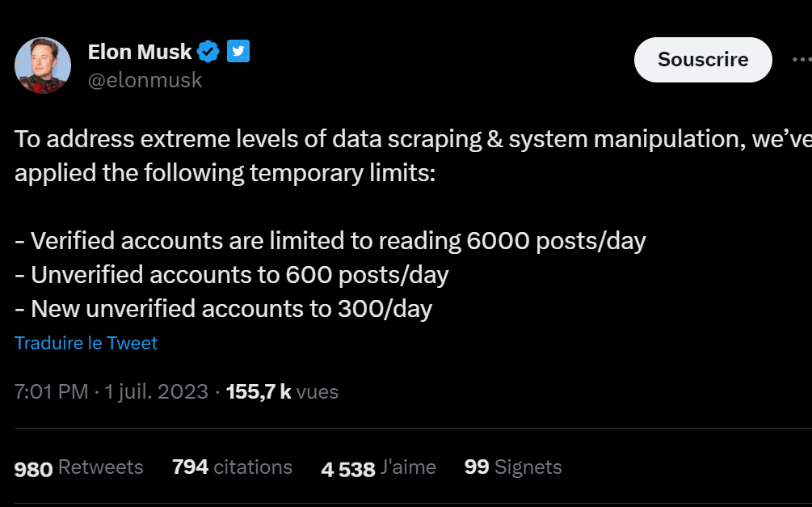Click the Traduire le Tweet link
This screenshot has height=507, width=812.
pyautogui.click(x=86, y=343)
